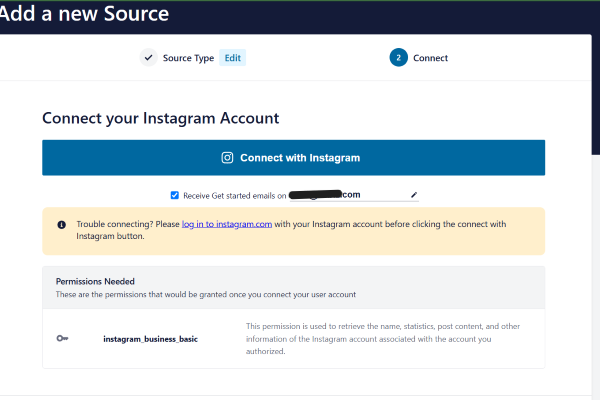Click the Add a new Source title
The image size is (600, 400).
pyautogui.click(x=84, y=14)
